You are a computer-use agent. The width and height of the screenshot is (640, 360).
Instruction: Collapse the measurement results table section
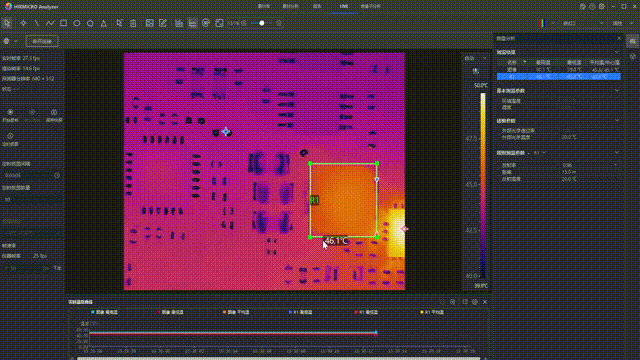(617, 52)
